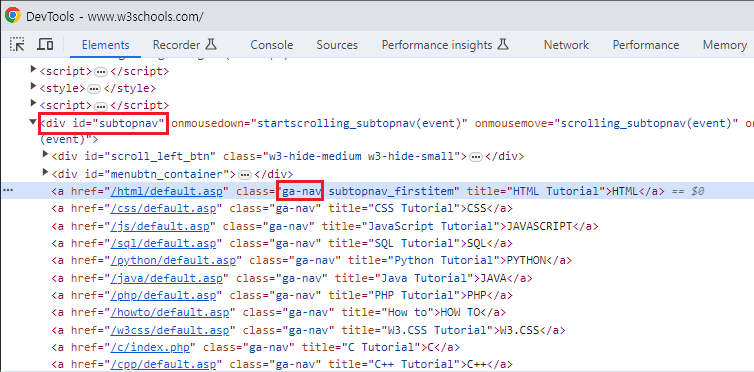The height and width of the screenshot is (372, 754).
Task: Click ellipsis badge in scroll_left_btn div
Action: point(476,157)
